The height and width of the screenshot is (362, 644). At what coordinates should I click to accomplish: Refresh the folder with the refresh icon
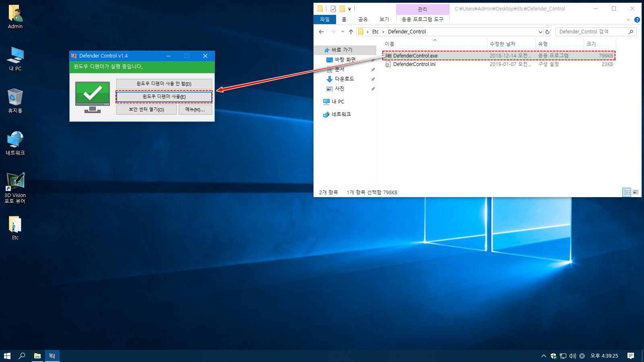547,32
